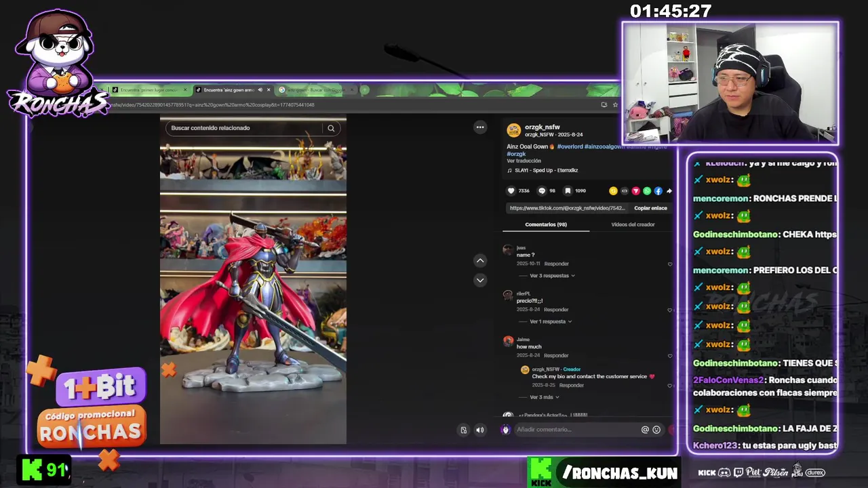868x488 pixels.
Task: Click the mention @ icon in comment box
Action: (645, 430)
